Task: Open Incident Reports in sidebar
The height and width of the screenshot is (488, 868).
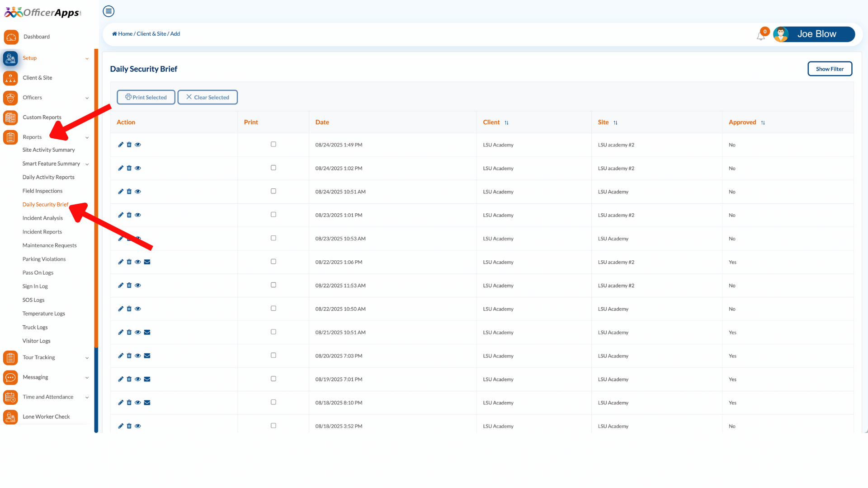Action: pos(42,232)
